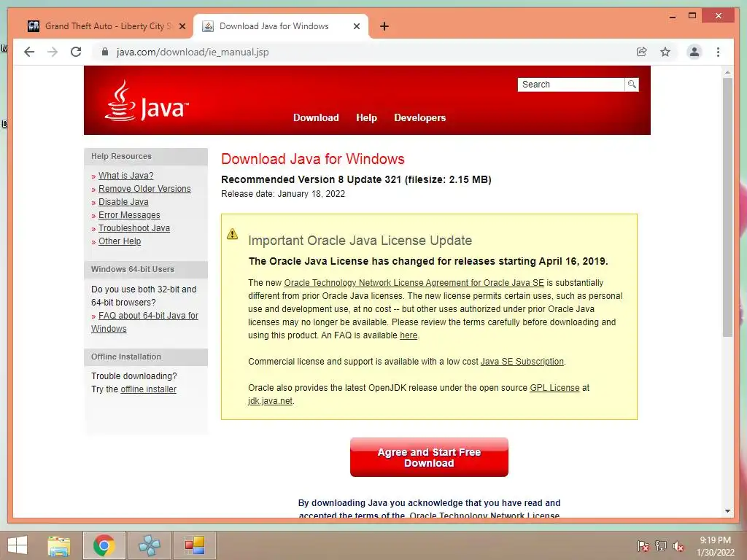Click the browser forward arrow

coord(53,52)
